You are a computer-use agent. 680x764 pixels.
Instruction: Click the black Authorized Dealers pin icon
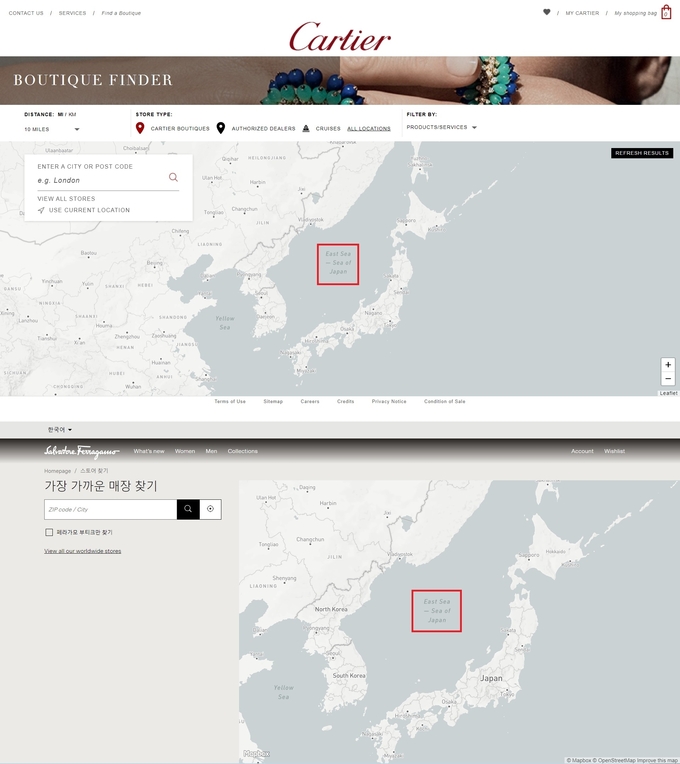221,128
